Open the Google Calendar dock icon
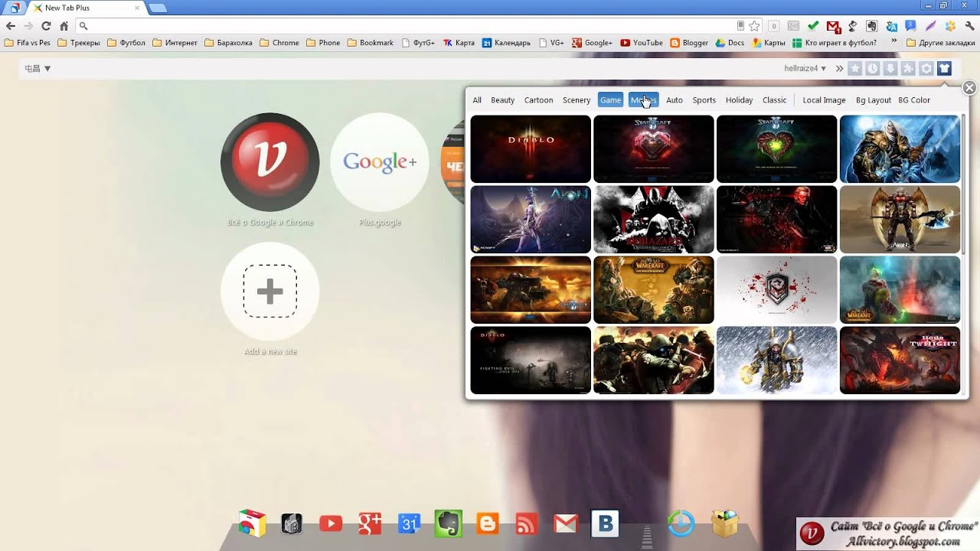 point(410,523)
